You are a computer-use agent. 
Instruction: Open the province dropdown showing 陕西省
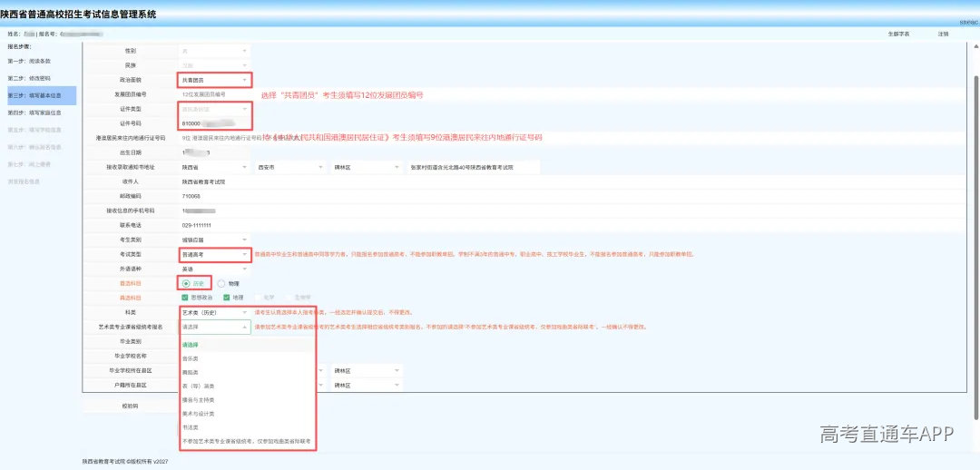point(214,168)
